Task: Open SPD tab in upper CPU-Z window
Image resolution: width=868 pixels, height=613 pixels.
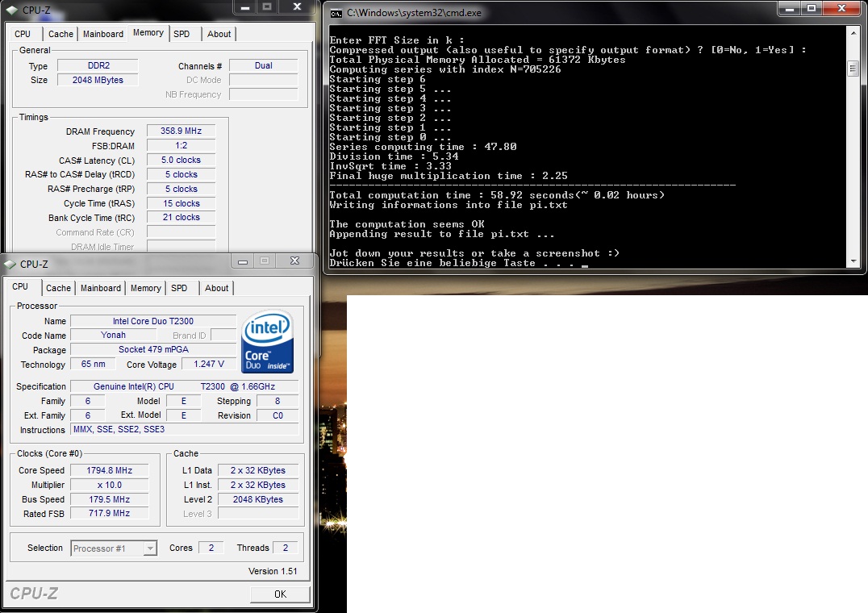Action: (182, 34)
